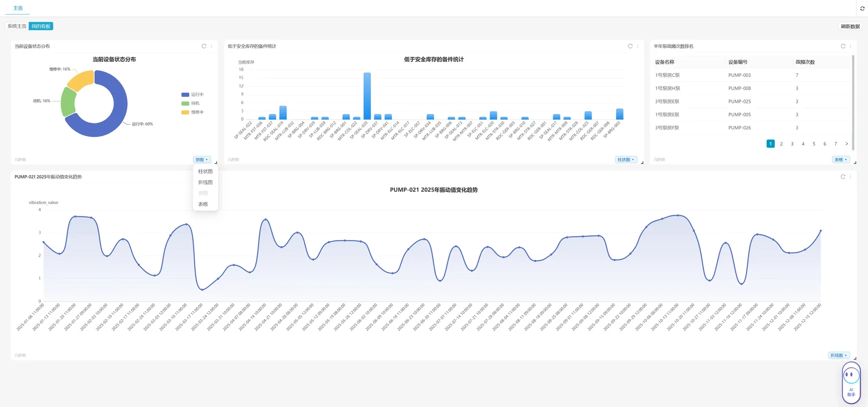This screenshot has height=407, width=868.
Task: Click the fault ranking table scrollbar
Action: tap(853, 102)
